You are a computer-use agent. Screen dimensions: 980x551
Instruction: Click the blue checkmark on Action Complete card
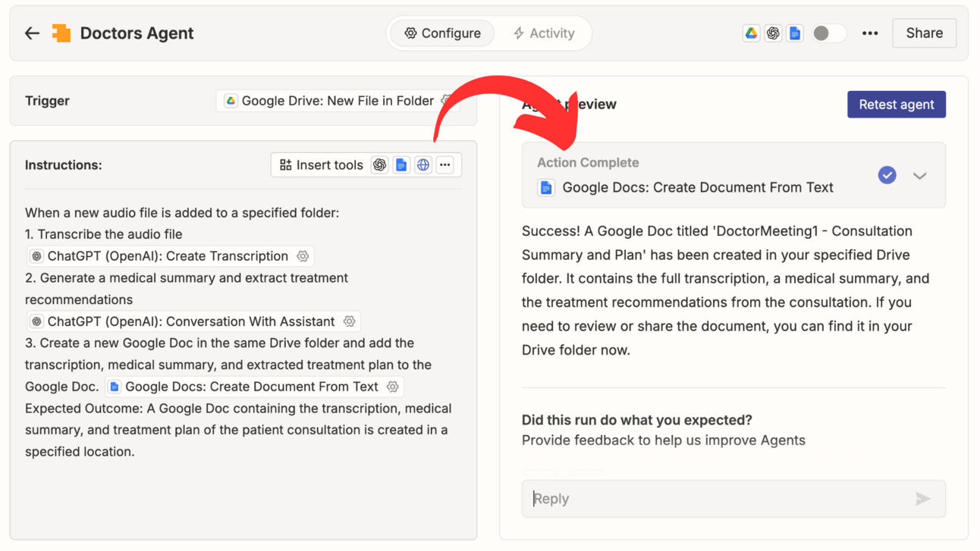(x=887, y=175)
